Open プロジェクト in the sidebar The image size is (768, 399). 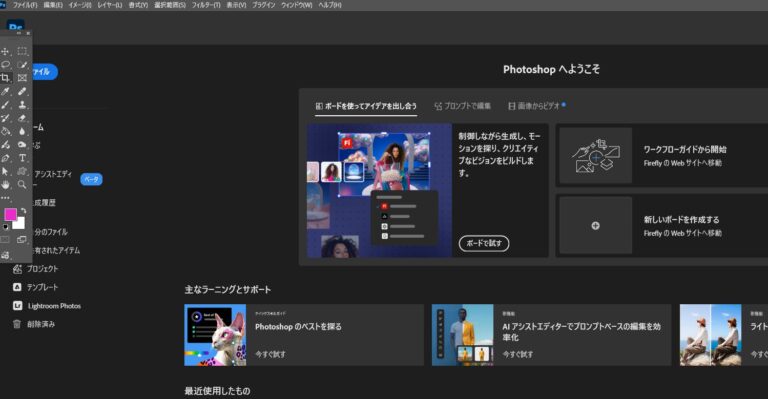coord(36,269)
